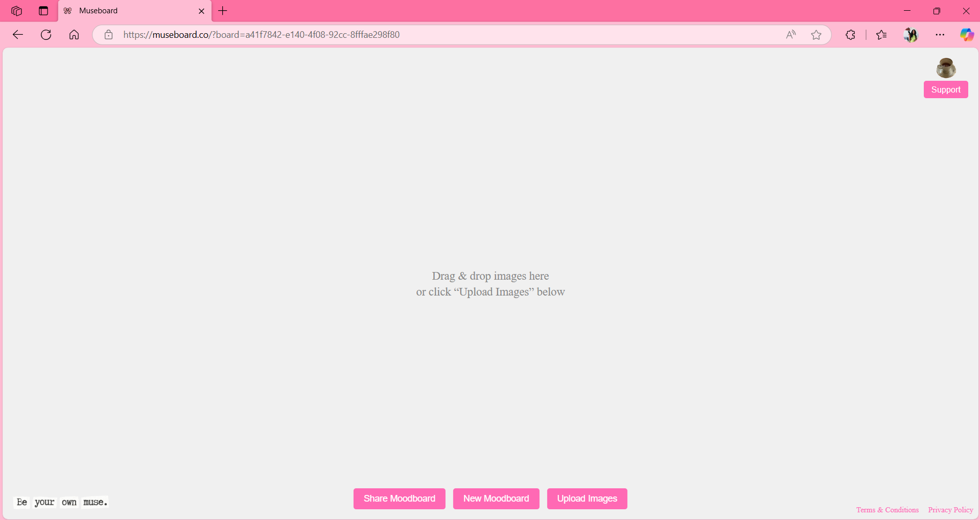Screen dimensions: 980x520
Task: Open the browser Settings and more menu
Action: 940,34
